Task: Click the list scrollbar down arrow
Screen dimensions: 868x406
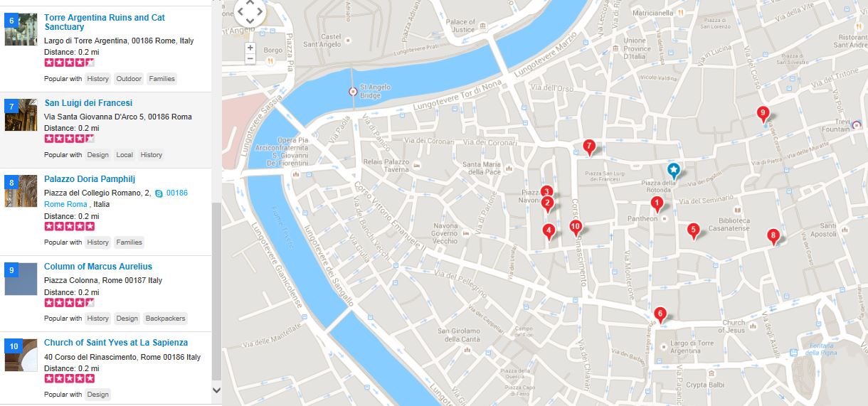Action: [x=217, y=390]
